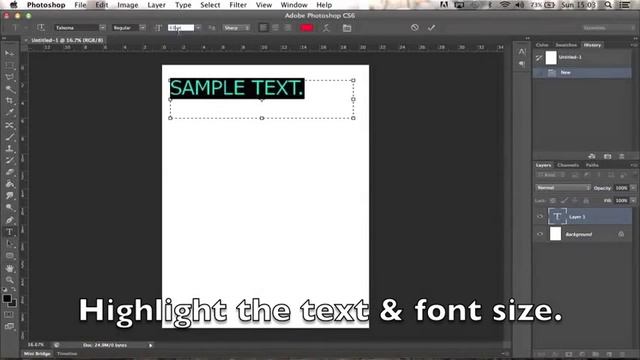This screenshot has height=360, width=640.
Task: Toggle Character and Paragraph panels
Action: [x=347, y=28]
